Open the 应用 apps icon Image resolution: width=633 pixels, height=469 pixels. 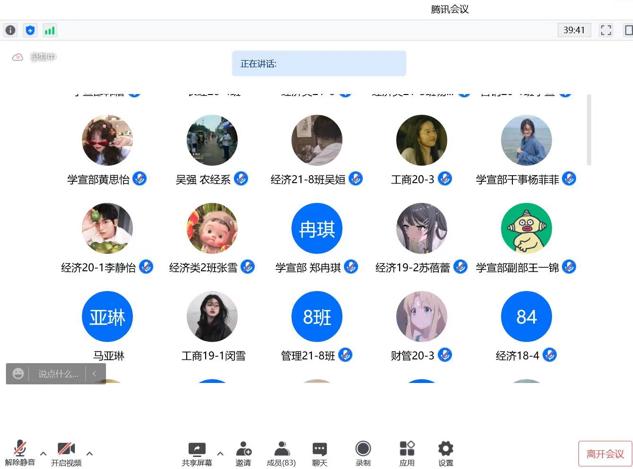[x=407, y=449]
